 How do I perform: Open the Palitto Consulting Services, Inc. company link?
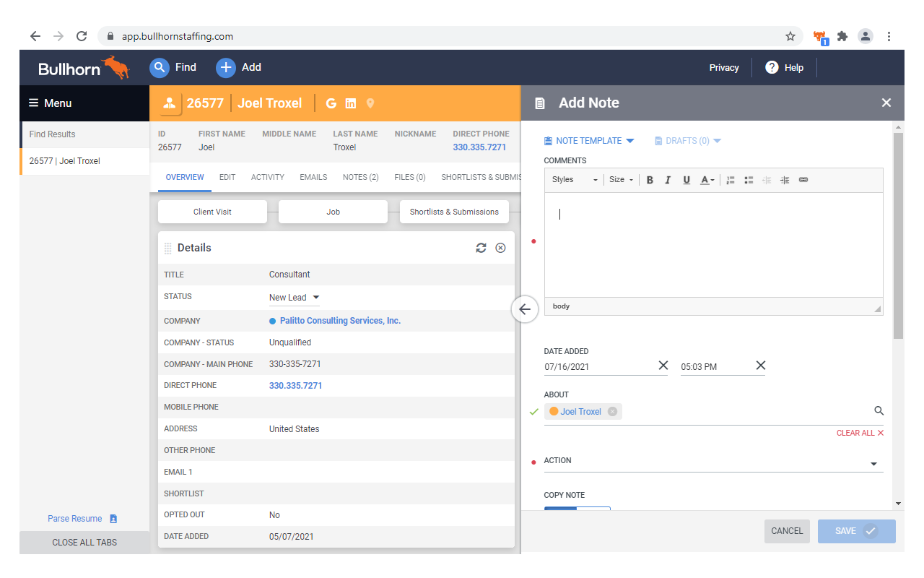point(340,321)
